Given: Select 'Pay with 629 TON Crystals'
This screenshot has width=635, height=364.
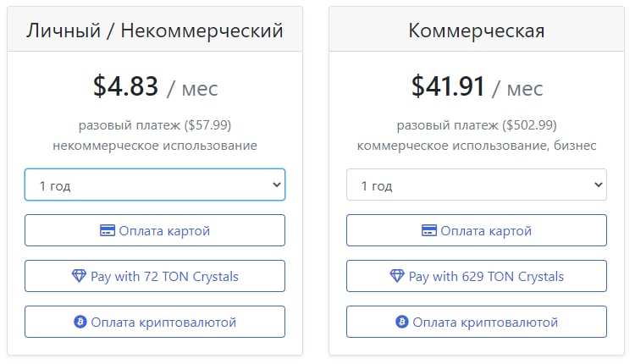Looking at the screenshot, I should point(477,276).
